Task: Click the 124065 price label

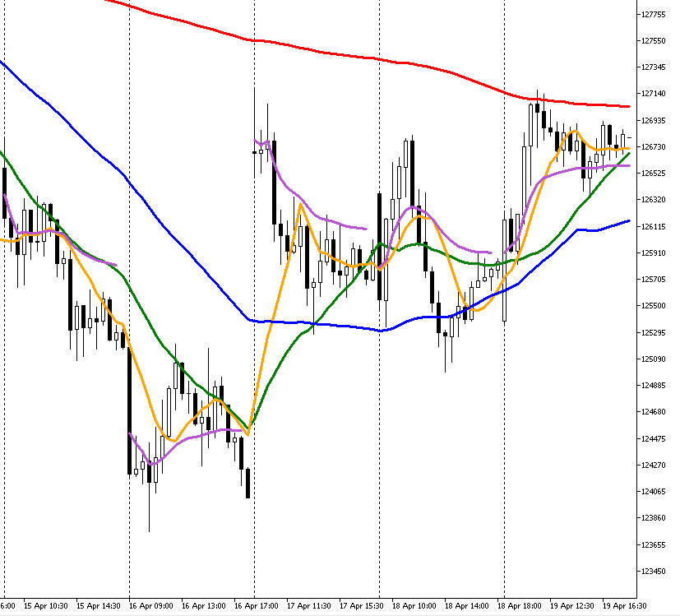Action: tap(653, 492)
